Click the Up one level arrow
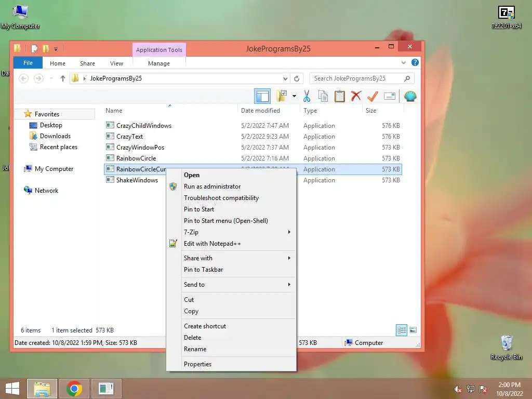The height and width of the screenshot is (399, 532). pyautogui.click(x=62, y=78)
